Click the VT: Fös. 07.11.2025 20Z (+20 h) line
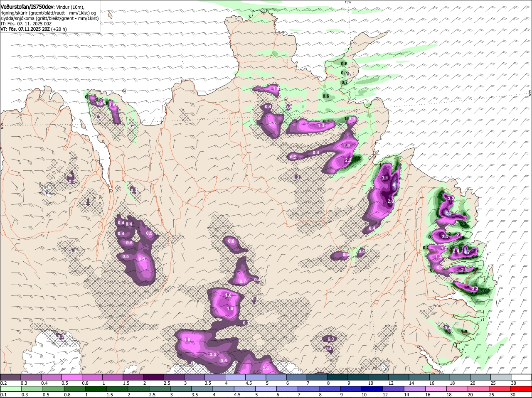Viewport: 532px width, 398px height. pyautogui.click(x=34, y=29)
